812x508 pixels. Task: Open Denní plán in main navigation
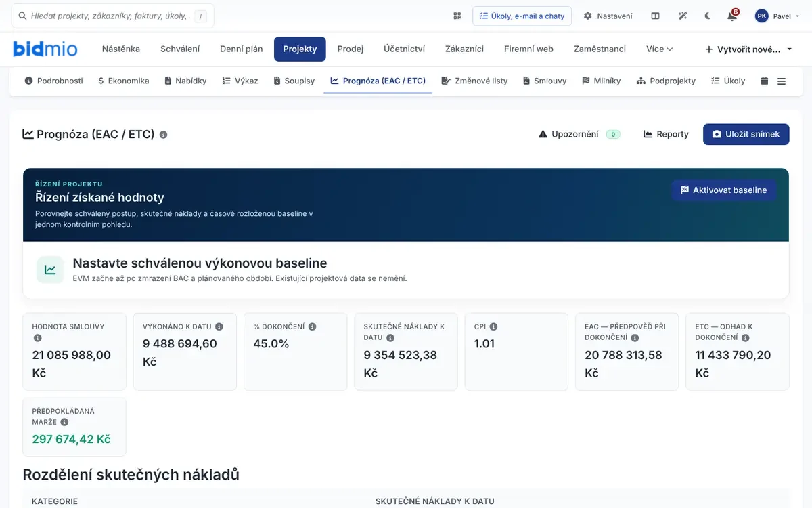point(241,49)
